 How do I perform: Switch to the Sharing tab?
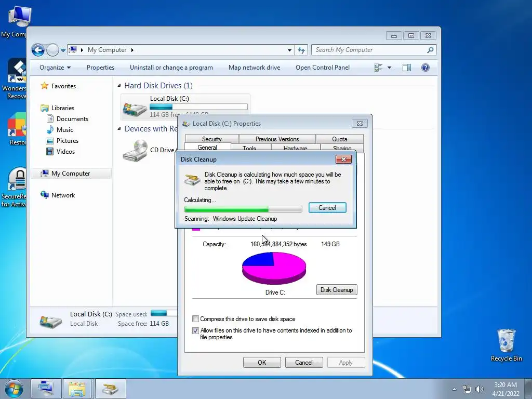pyautogui.click(x=342, y=148)
